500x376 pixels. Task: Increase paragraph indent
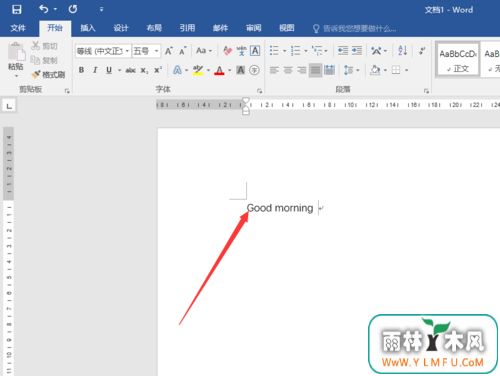357,51
